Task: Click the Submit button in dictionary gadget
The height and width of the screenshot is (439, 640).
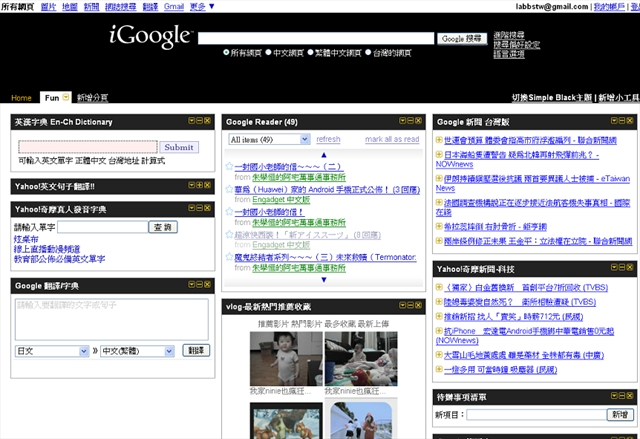Action: tap(179, 147)
